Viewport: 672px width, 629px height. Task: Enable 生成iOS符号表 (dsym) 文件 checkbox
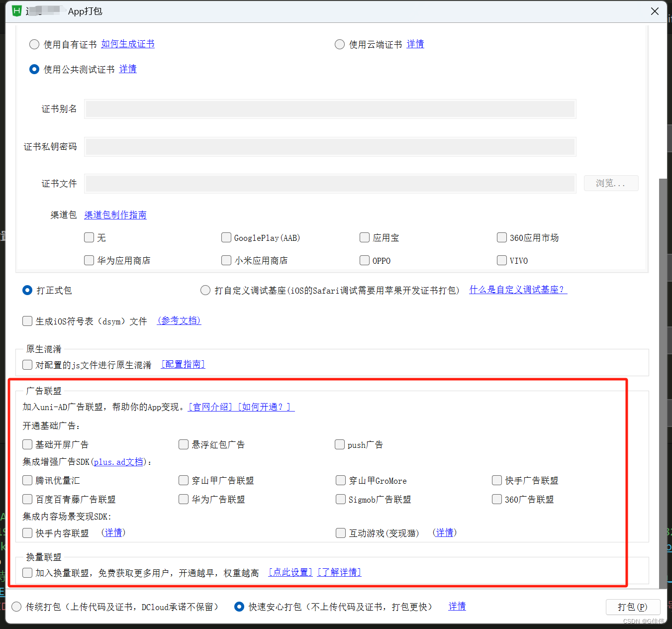pyautogui.click(x=27, y=321)
